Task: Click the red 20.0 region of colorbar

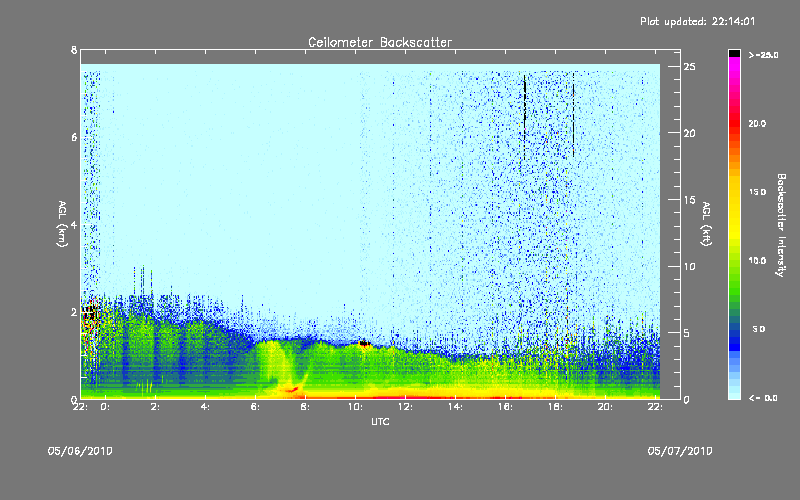Action: 734,123
